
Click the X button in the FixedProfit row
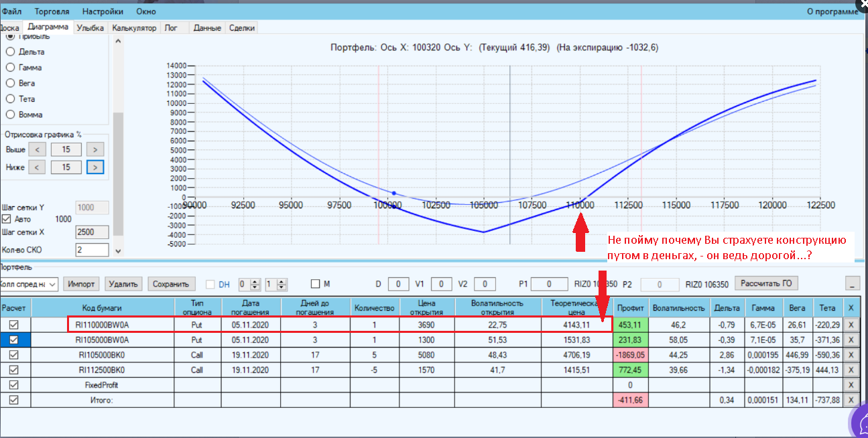(x=851, y=385)
